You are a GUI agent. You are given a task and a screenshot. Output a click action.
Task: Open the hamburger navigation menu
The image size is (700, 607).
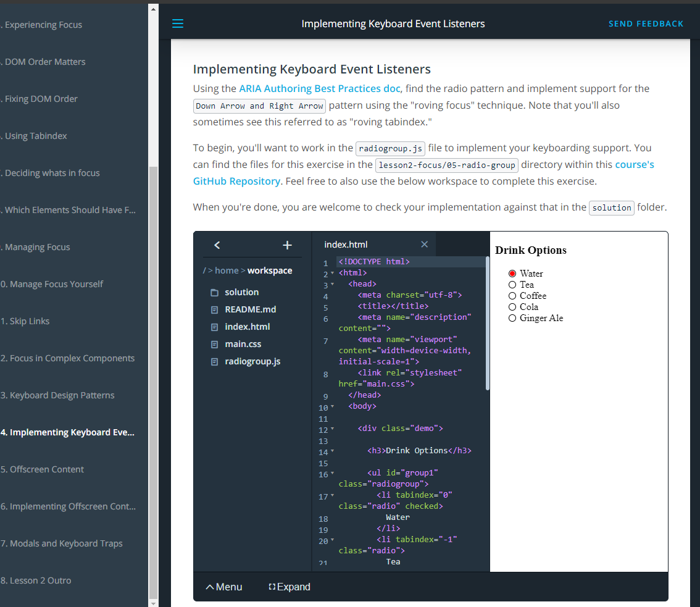point(178,23)
